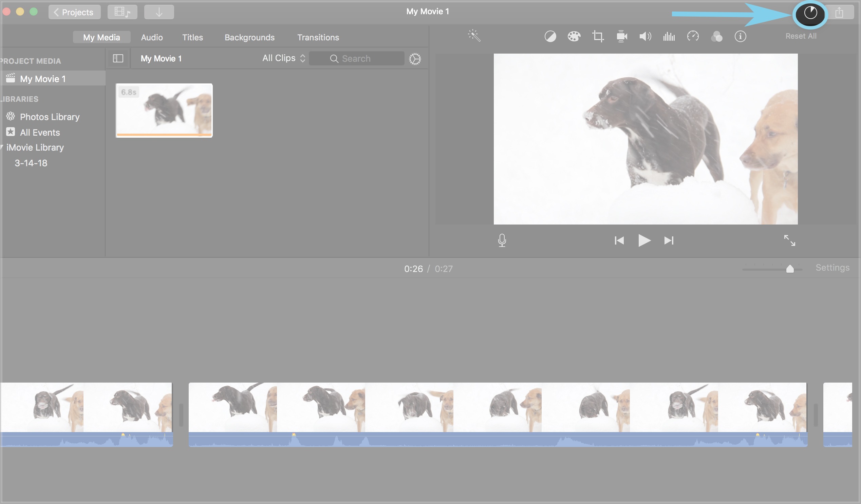The height and width of the screenshot is (504, 861).
Task: Click the magic wand auto-enhance icon
Action: [474, 36]
